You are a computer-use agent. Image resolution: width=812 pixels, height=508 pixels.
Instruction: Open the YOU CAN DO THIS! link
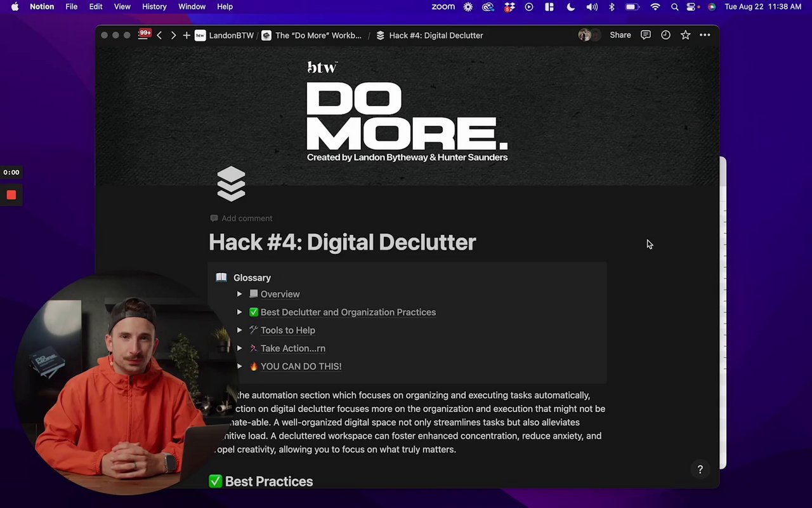click(301, 366)
